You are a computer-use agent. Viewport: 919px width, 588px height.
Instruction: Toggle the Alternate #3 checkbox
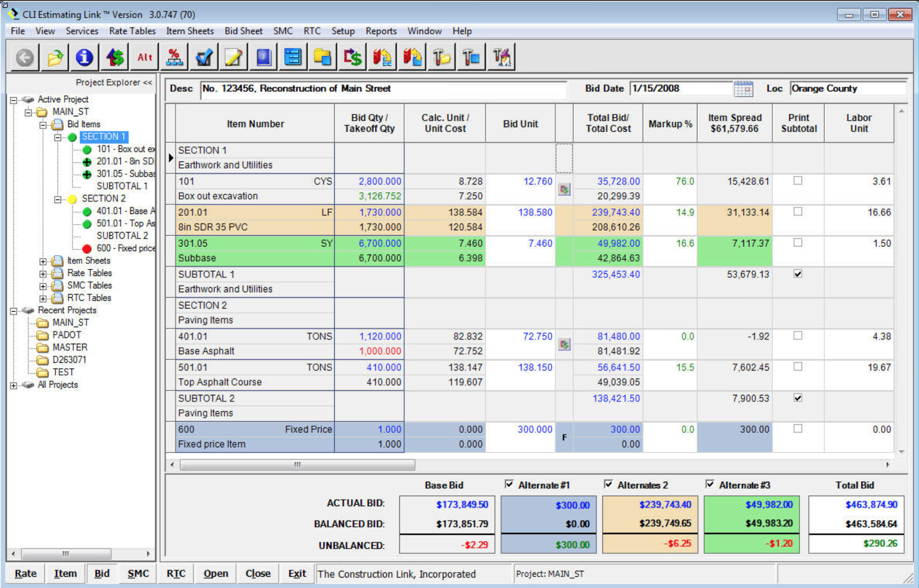click(x=710, y=484)
